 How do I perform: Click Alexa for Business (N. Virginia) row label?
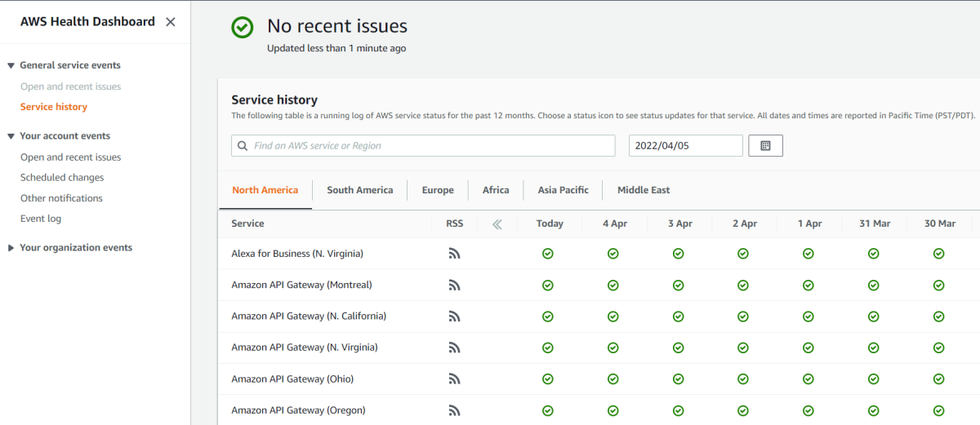pyautogui.click(x=297, y=254)
